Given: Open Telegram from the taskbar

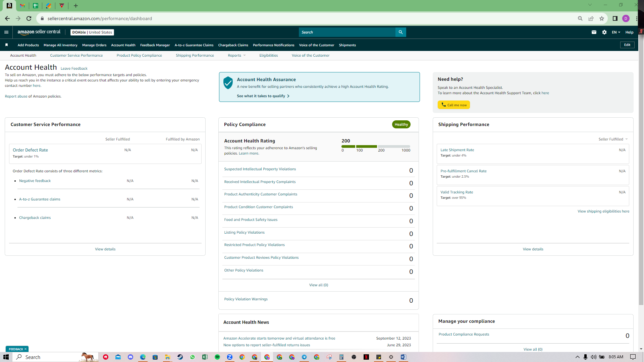Looking at the screenshot, I should 304,357.
